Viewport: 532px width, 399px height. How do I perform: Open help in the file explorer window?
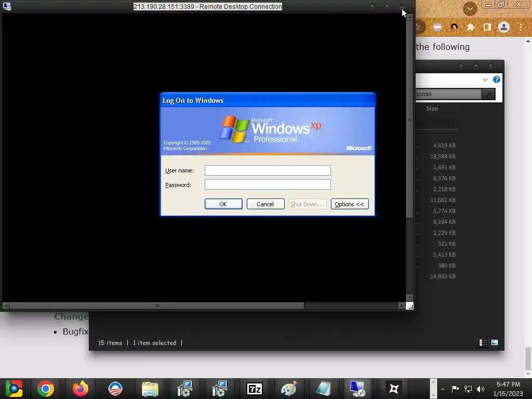(496, 79)
